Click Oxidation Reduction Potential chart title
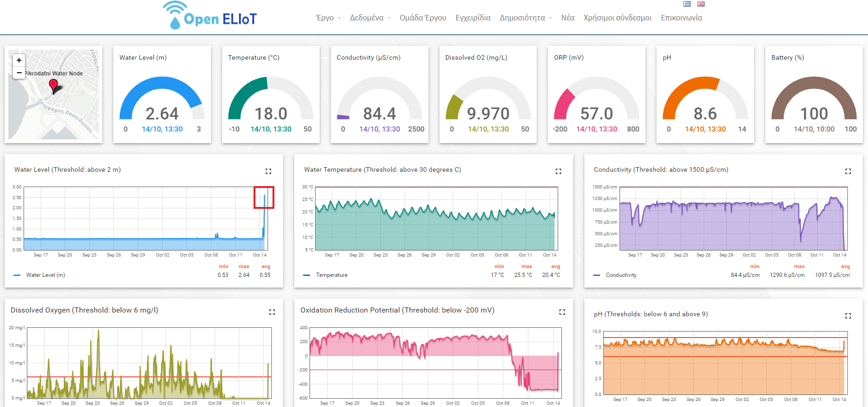 click(397, 310)
